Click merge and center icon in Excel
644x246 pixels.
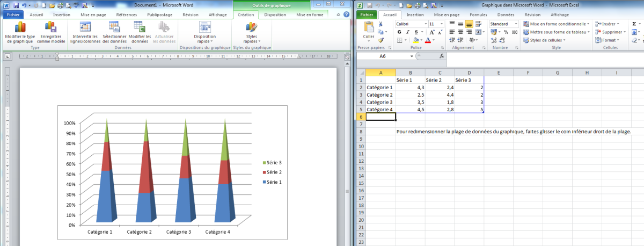tap(478, 32)
